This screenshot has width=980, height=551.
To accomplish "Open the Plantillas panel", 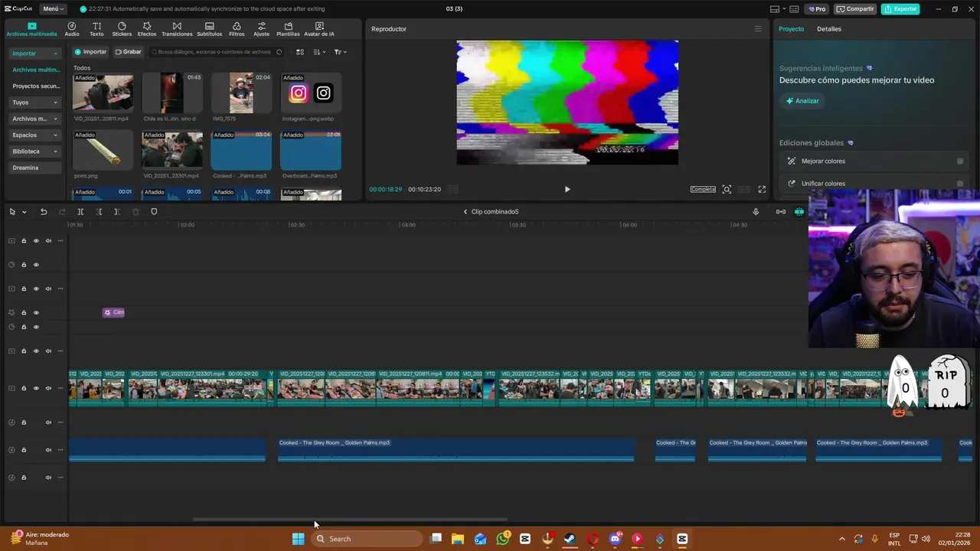I will (x=288, y=29).
